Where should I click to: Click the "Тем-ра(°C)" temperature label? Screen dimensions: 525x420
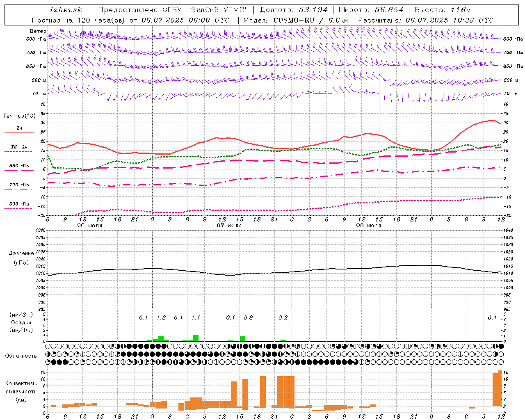[x=19, y=116]
